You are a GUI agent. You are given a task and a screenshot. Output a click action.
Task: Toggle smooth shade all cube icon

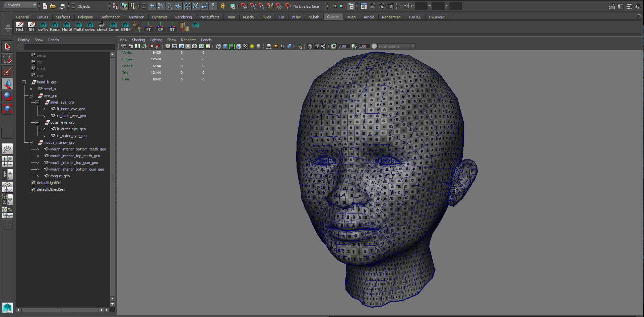click(x=225, y=46)
